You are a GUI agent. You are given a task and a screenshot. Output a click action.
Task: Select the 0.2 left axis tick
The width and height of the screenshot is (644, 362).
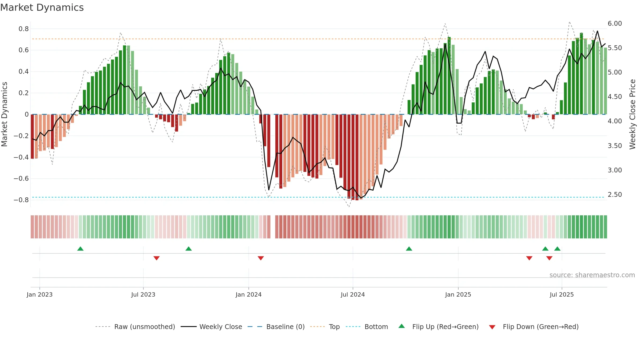tap(24, 93)
